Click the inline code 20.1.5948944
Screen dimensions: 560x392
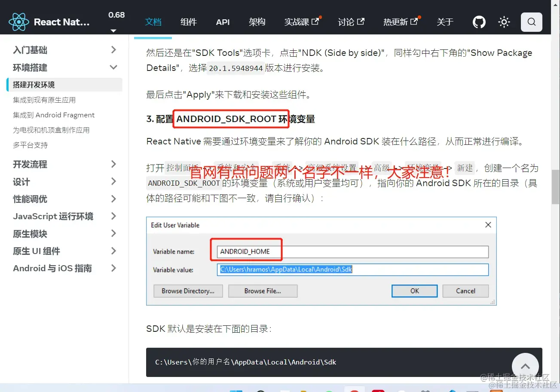coord(236,68)
